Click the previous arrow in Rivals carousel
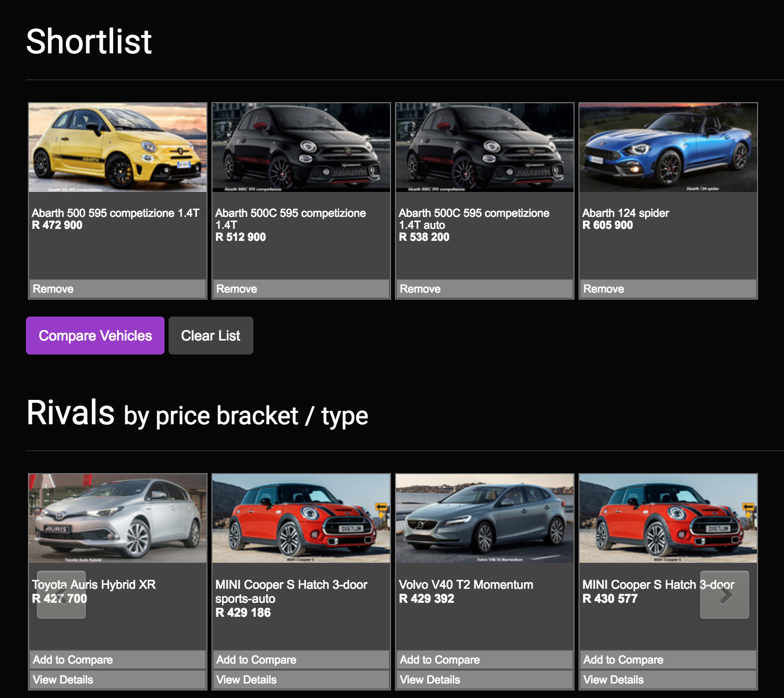784x698 pixels. [61, 595]
